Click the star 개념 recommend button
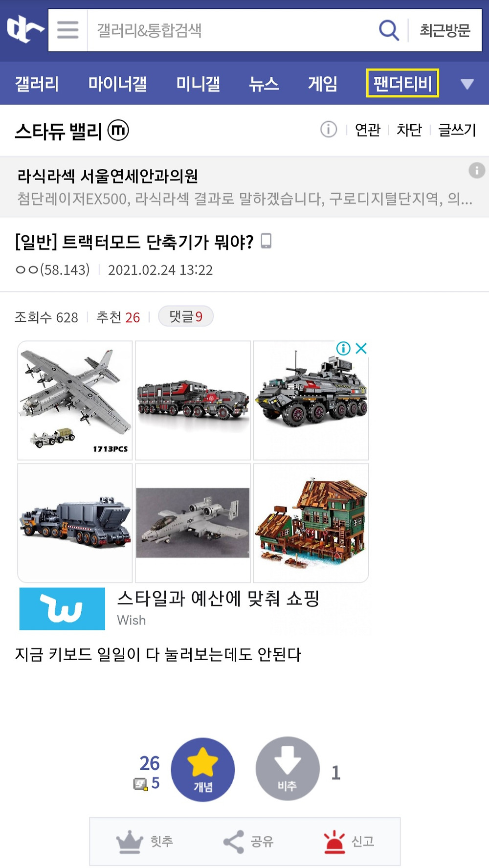Viewport: 489px width, 868px height. click(x=202, y=769)
